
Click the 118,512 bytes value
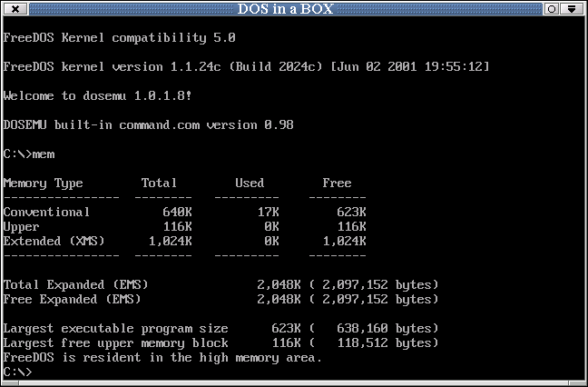pyautogui.click(x=384, y=343)
